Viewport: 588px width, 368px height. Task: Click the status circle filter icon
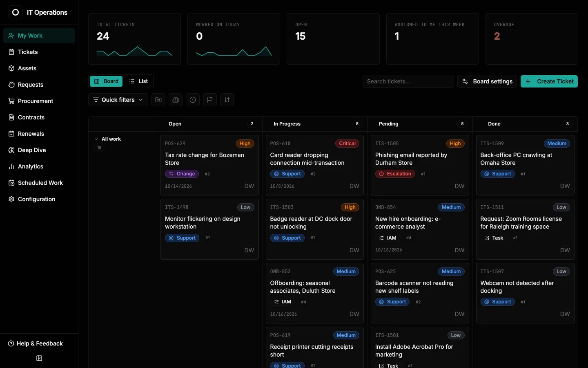pos(193,100)
